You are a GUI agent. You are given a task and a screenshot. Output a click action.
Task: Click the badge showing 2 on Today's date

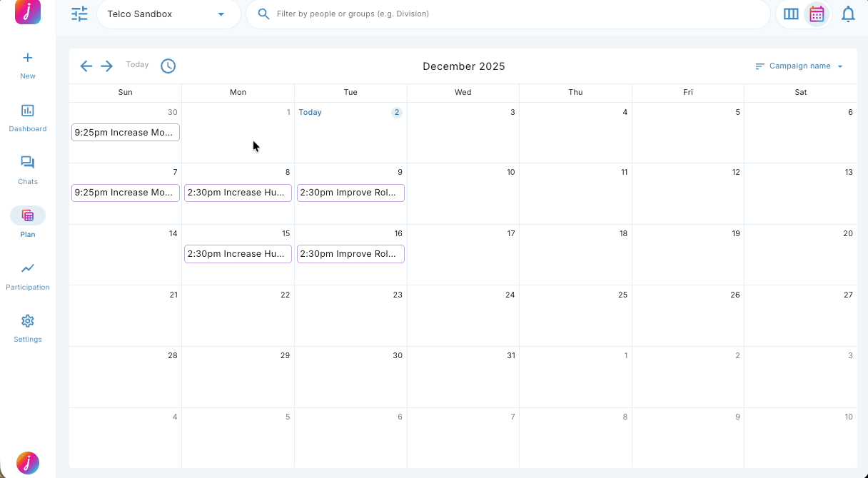coord(397,112)
